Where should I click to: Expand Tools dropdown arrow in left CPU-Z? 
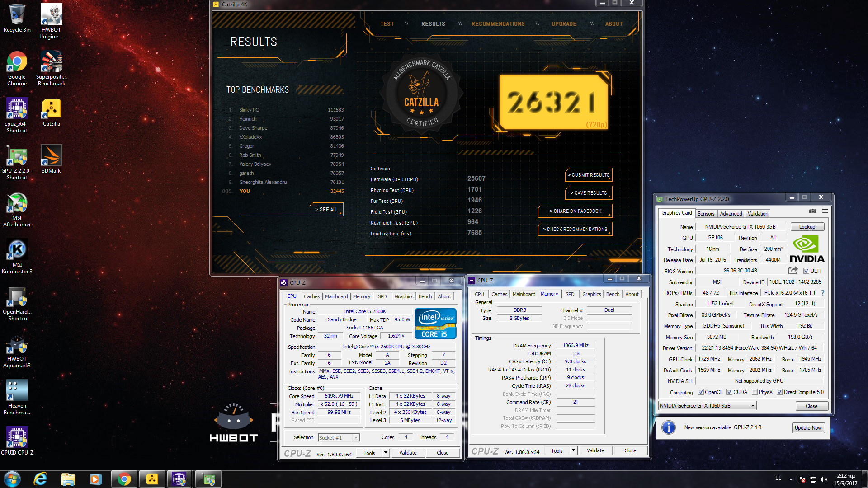(386, 453)
